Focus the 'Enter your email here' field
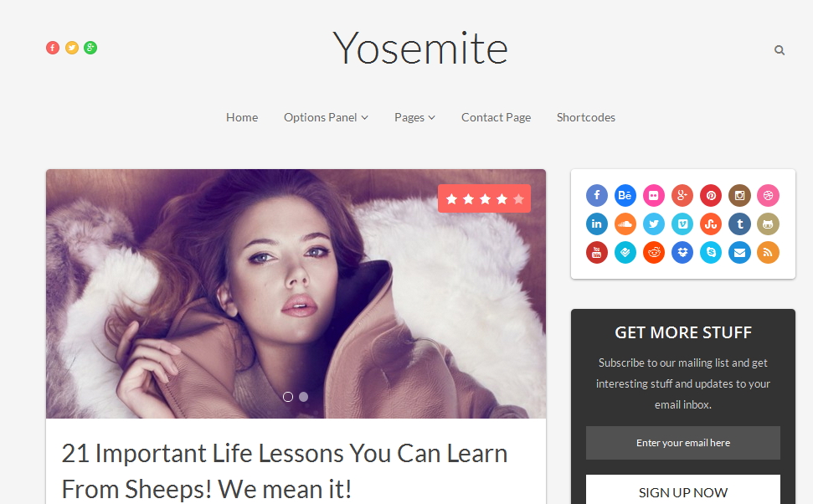 click(683, 443)
